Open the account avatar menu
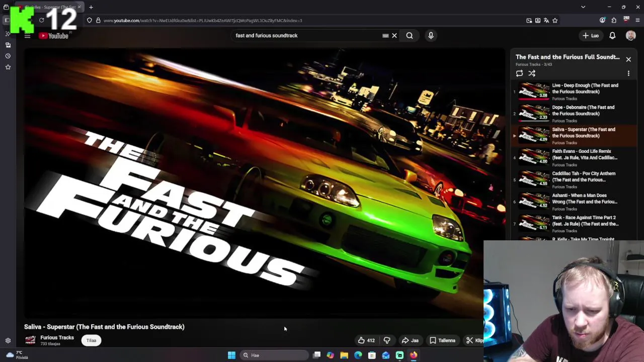The image size is (644, 362). click(x=630, y=36)
